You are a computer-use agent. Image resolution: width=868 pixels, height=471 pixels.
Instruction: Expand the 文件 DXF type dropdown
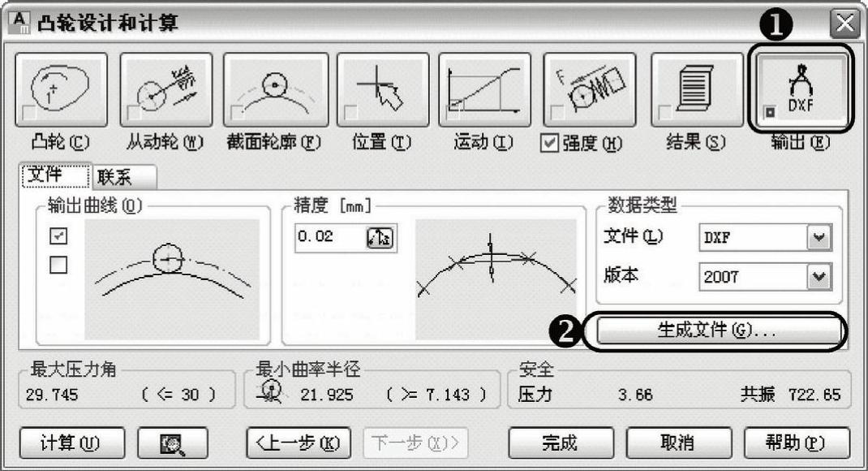click(821, 239)
